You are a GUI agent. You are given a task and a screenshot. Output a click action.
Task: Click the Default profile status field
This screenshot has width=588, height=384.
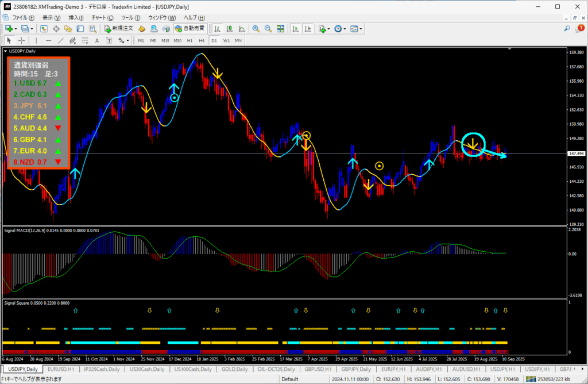click(290, 379)
